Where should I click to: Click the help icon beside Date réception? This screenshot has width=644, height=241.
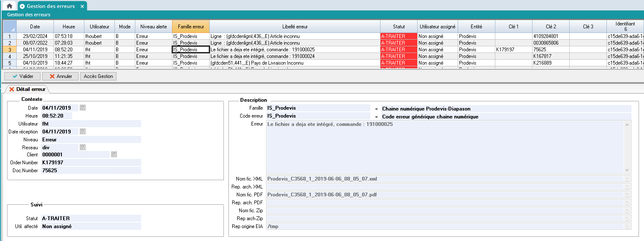[83, 132]
